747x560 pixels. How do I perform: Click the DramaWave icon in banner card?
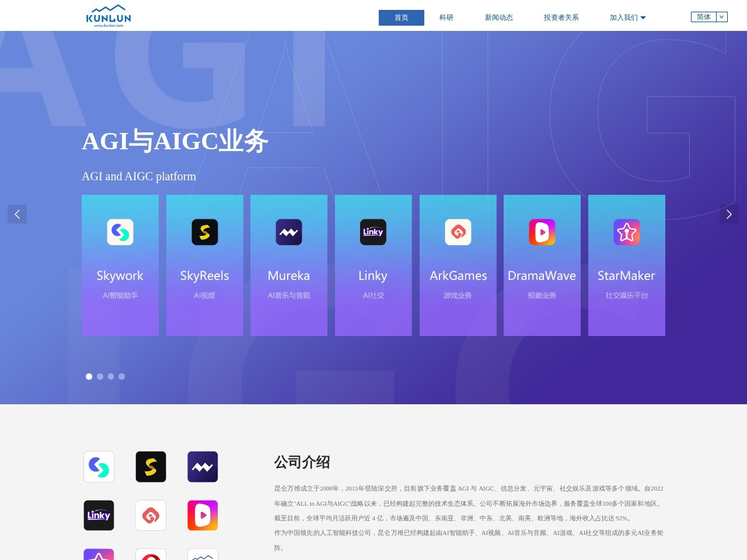[x=542, y=232]
